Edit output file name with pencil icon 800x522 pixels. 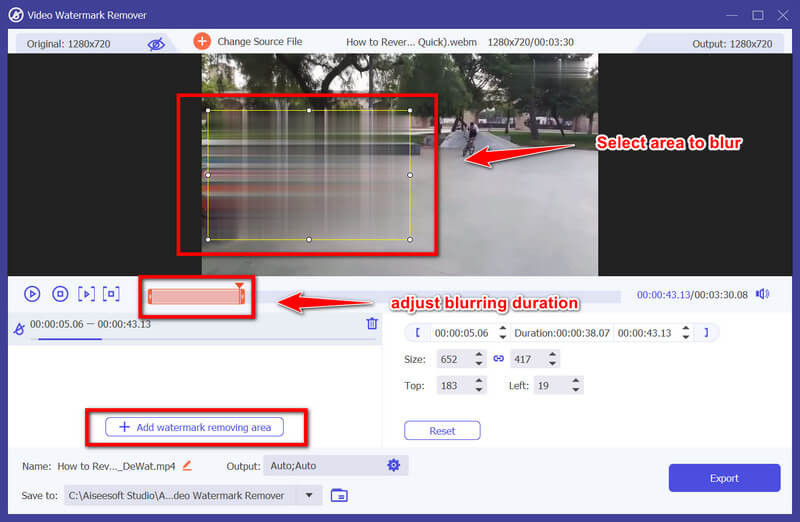[x=187, y=465]
